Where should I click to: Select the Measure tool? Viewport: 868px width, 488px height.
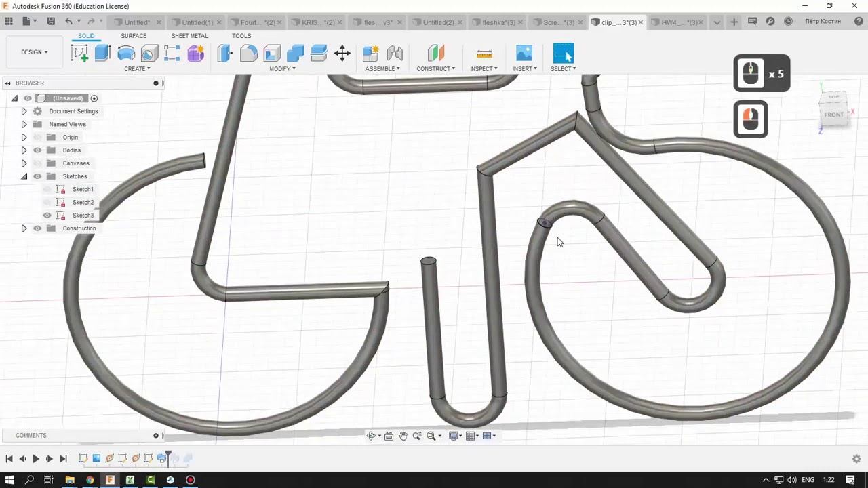point(484,53)
